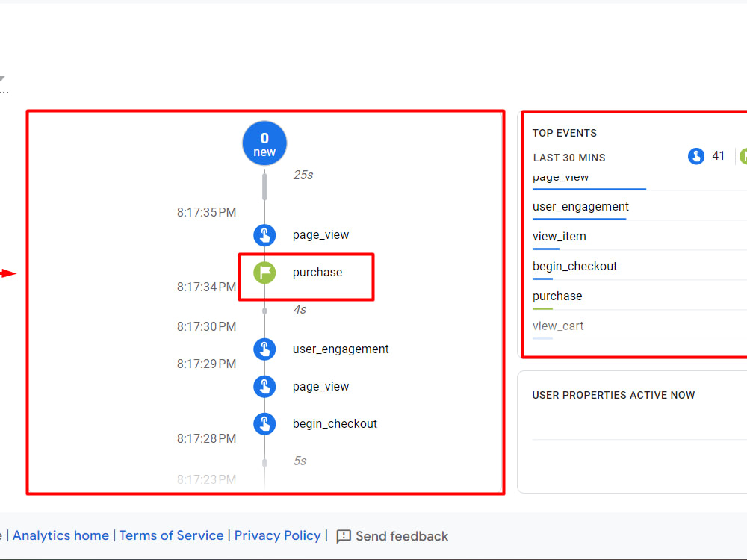Click the 41 events count

(x=718, y=156)
